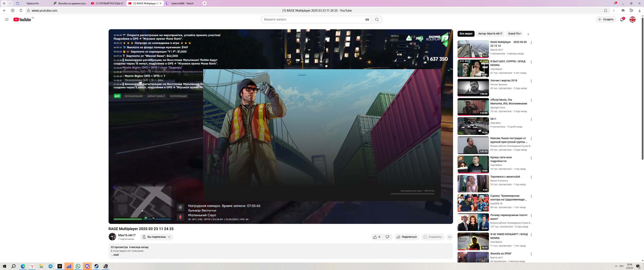This screenshot has height=270, width=644.
Task: Open Max16.nik17 channel avatar under the video
Action: click(x=112, y=237)
